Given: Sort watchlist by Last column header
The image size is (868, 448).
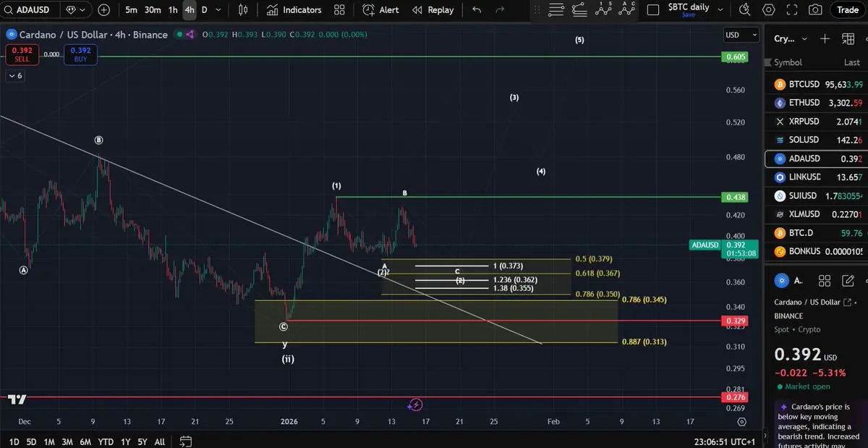Looking at the screenshot, I should (852, 63).
